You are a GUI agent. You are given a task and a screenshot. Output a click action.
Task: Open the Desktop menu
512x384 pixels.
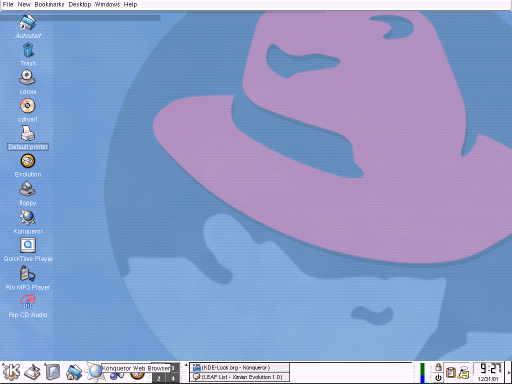pyautogui.click(x=80, y=4)
